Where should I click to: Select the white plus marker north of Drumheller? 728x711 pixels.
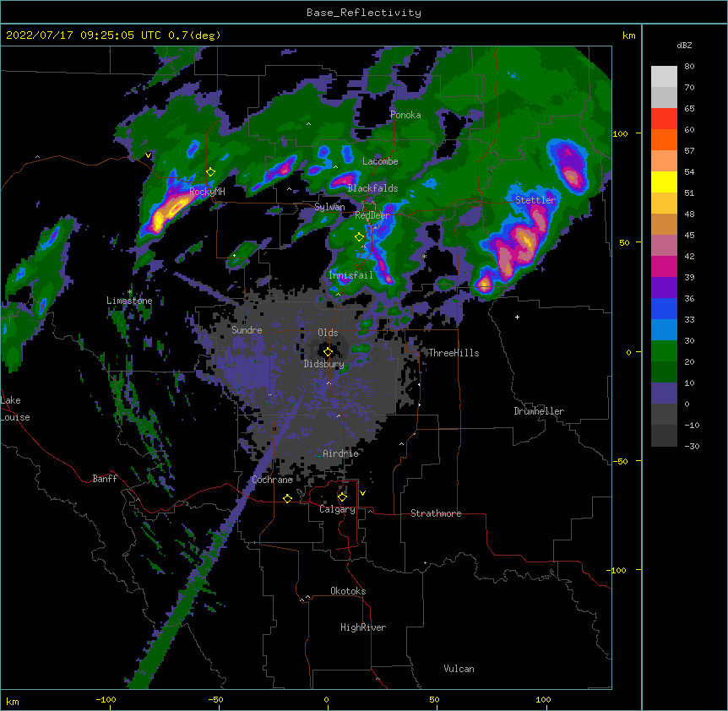click(x=517, y=317)
